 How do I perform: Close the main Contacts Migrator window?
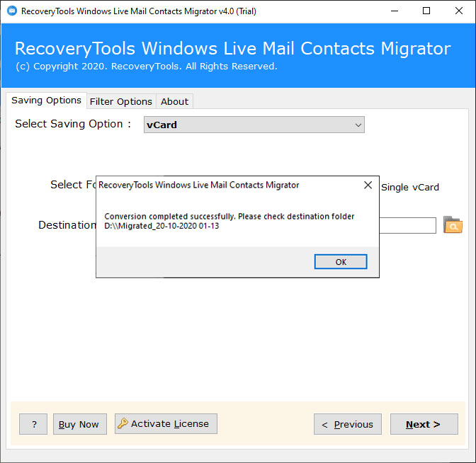[x=459, y=11]
